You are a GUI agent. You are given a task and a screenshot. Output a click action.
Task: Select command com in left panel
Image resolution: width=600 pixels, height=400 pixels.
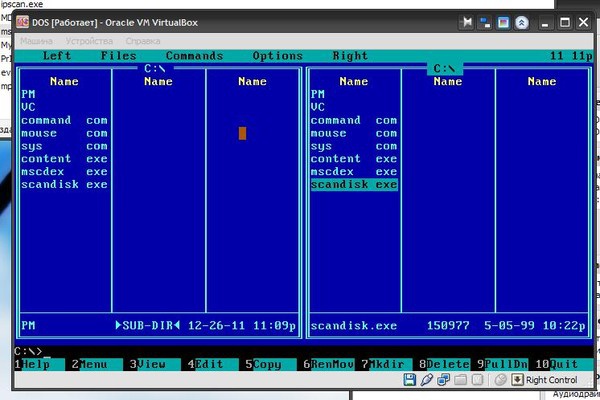point(65,120)
